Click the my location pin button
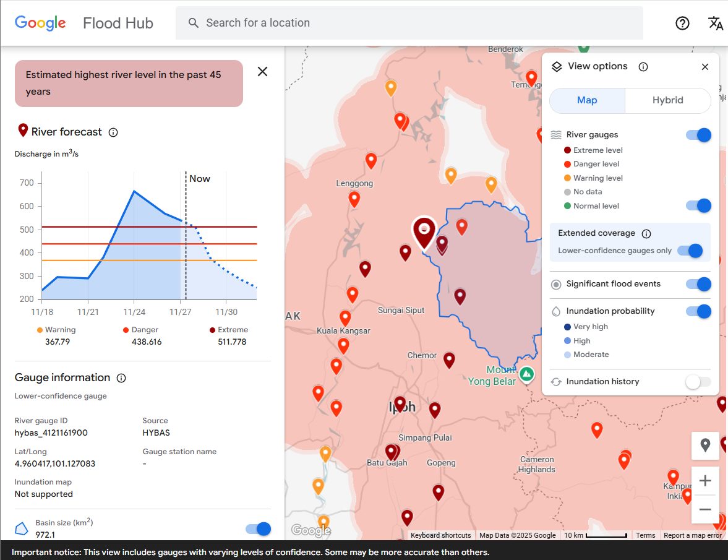Screen dimensions: 728x560 pyautogui.click(x=705, y=445)
